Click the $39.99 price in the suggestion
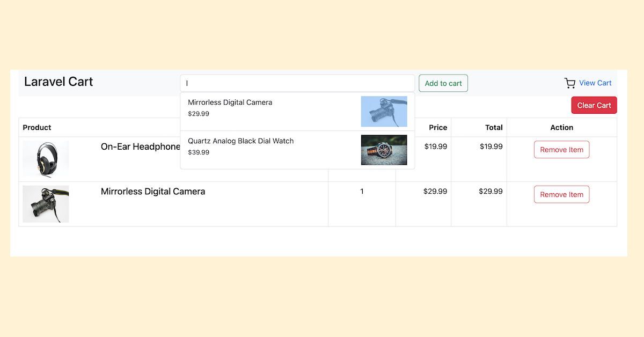 tap(199, 152)
